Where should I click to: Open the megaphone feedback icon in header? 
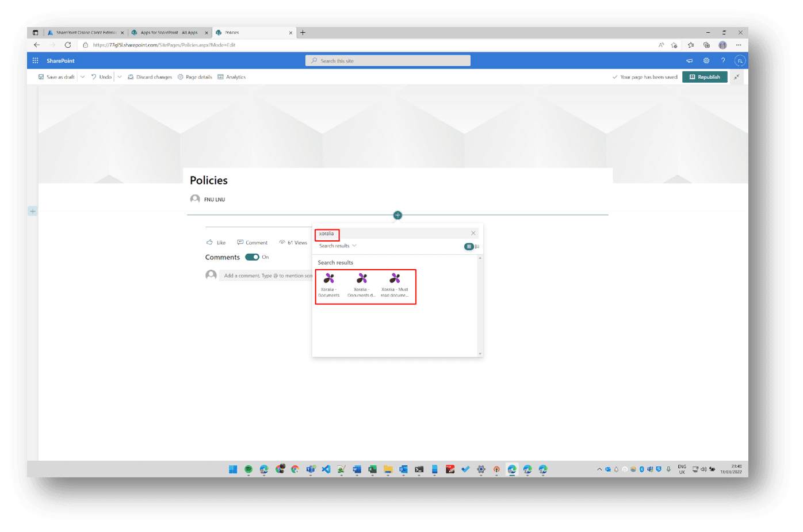[689, 60]
